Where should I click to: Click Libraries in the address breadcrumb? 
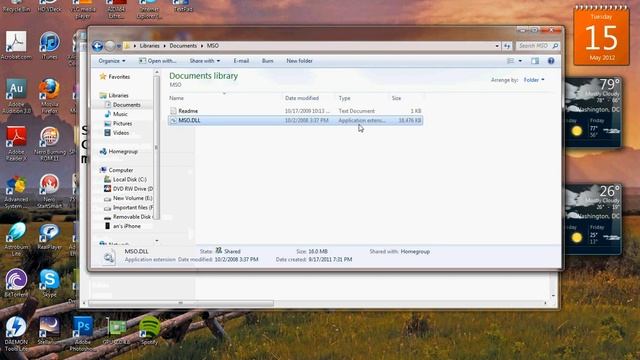[149, 46]
